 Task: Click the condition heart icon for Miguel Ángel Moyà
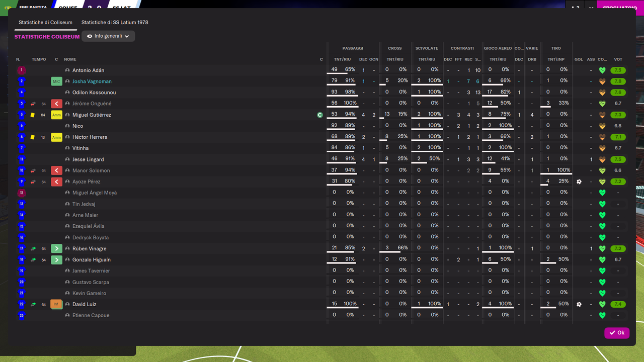click(x=602, y=193)
